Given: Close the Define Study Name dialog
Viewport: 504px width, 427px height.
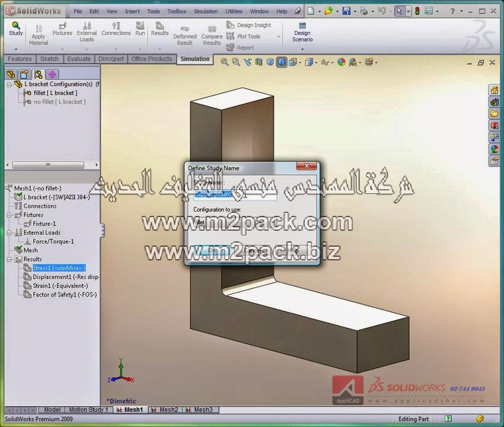Looking at the screenshot, I should click(307, 166).
